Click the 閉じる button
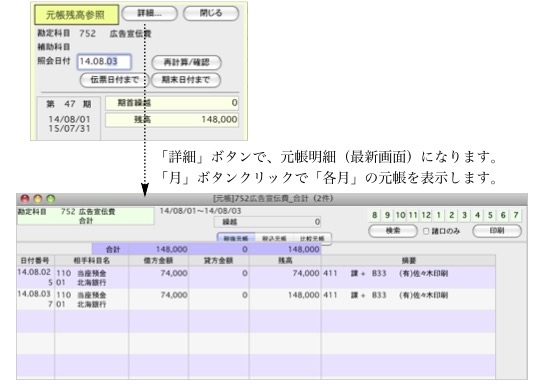Viewport: 545px width, 392px height. click(211, 14)
